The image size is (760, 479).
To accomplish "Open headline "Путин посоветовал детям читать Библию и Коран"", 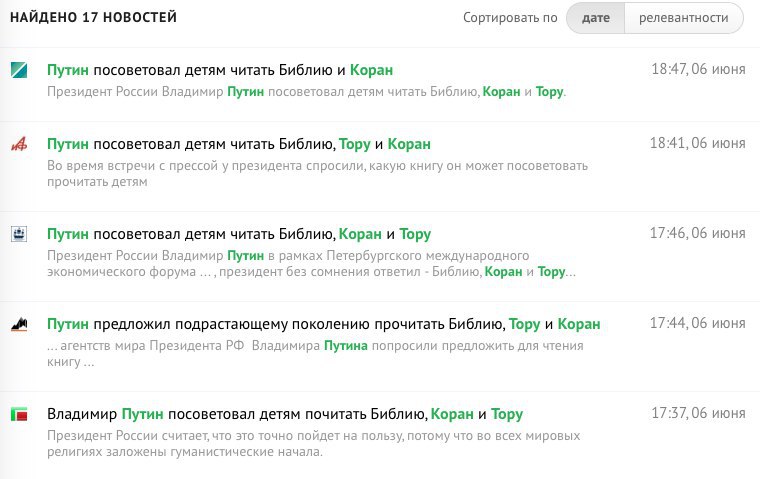I will [220, 70].
